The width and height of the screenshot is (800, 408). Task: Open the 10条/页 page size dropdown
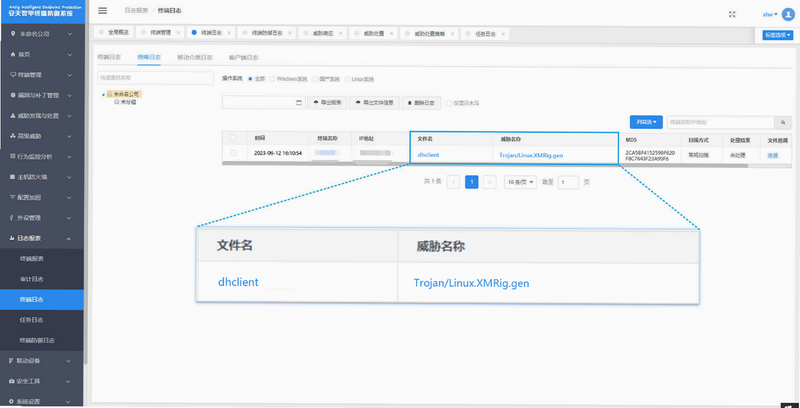click(x=520, y=182)
